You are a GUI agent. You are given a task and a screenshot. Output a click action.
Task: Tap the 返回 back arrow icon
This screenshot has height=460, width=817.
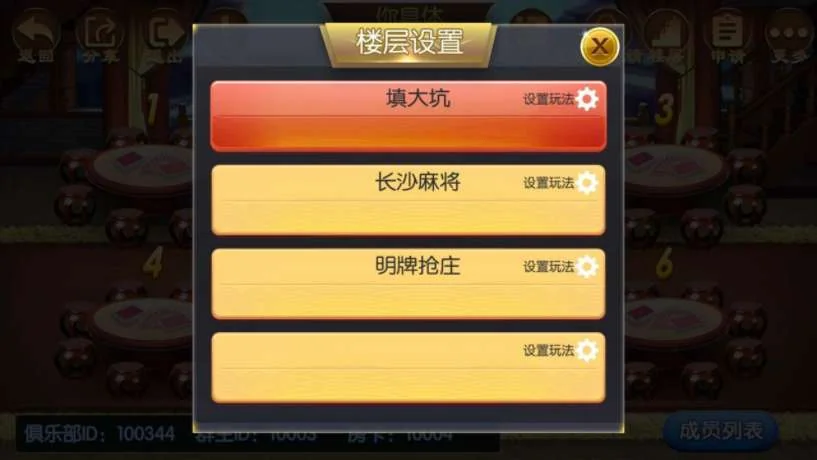35,33
